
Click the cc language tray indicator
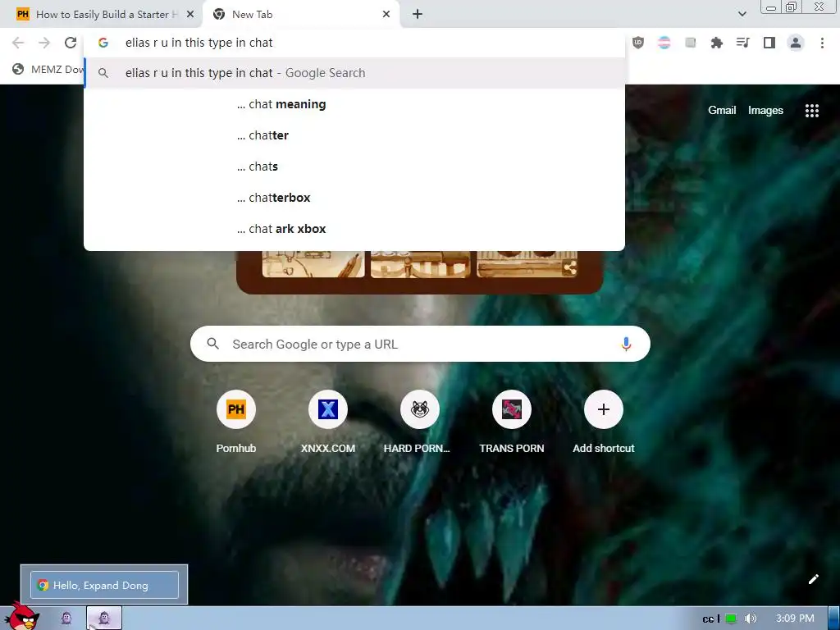coord(708,619)
